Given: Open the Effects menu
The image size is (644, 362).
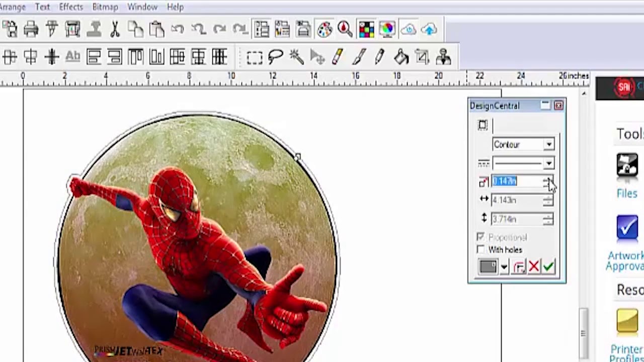Looking at the screenshot, I should coord(71,7).
